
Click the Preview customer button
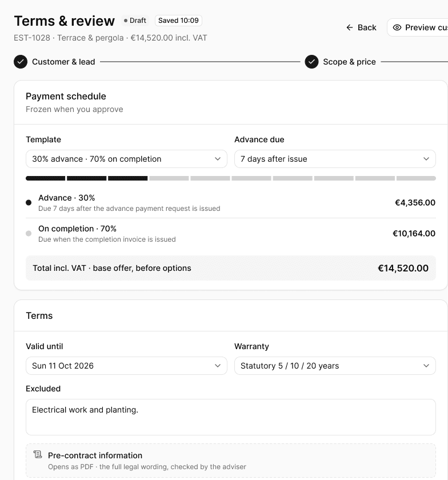[x=418, y=27]
